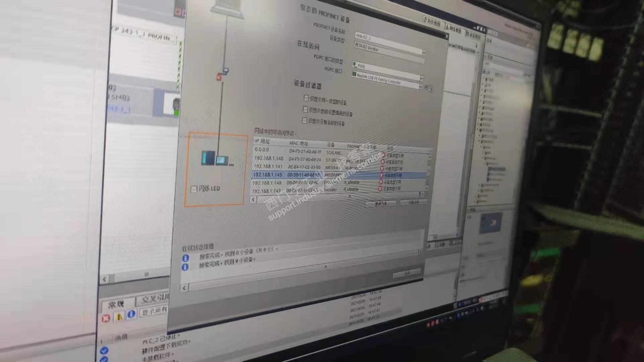Click the blue info filter icon
Viewport: 644px width, 362px height.
point(131,314)
